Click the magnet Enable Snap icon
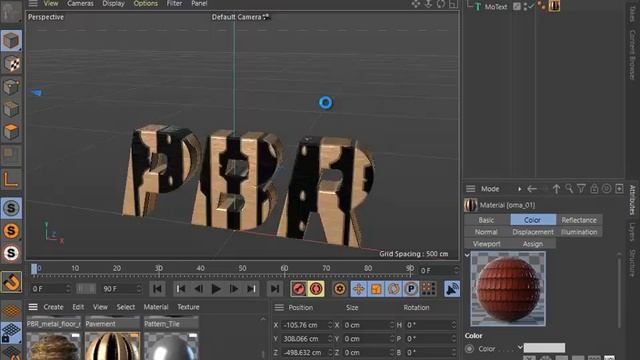The height and width of the screenshot is (360, 640). (x=11, y=282)
